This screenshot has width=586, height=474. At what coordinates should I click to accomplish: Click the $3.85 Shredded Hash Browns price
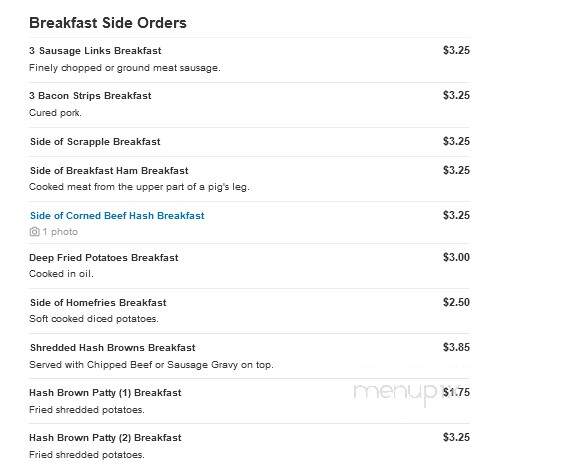click(x=456, y=347)
